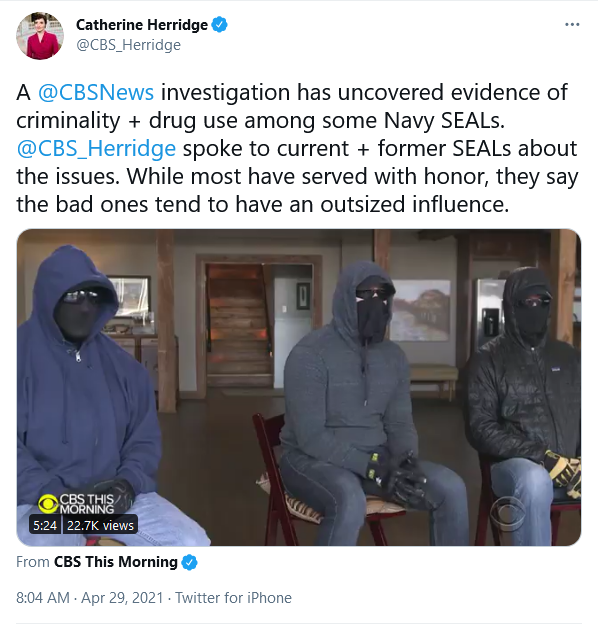This screenshot has height=639, width=598.
Task: Play the embedded CBS This Morning video
Action: (299, 388)
